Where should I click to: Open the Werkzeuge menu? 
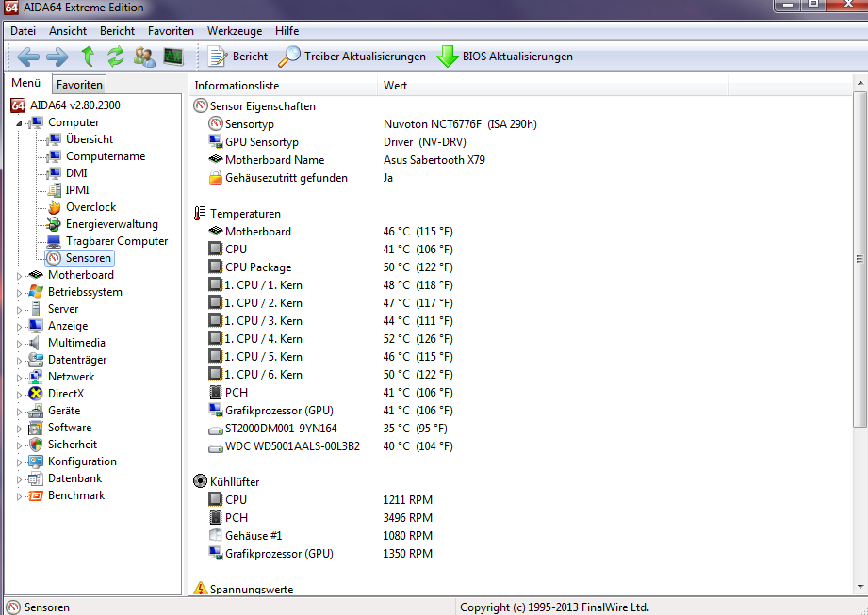[235, 31]
